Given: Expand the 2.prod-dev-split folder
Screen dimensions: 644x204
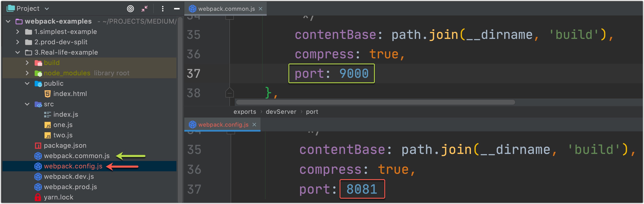Looking at the screenshot, I should coord(18,42).
